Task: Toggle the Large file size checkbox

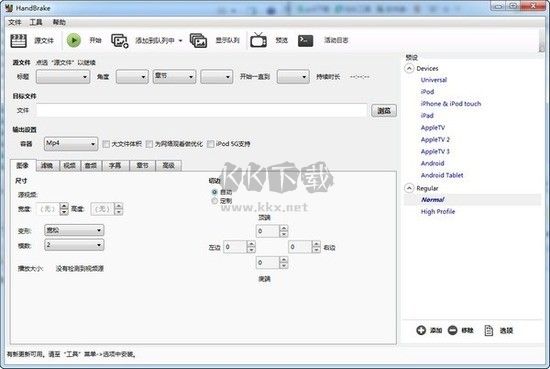Action: (x=106, y=144)
